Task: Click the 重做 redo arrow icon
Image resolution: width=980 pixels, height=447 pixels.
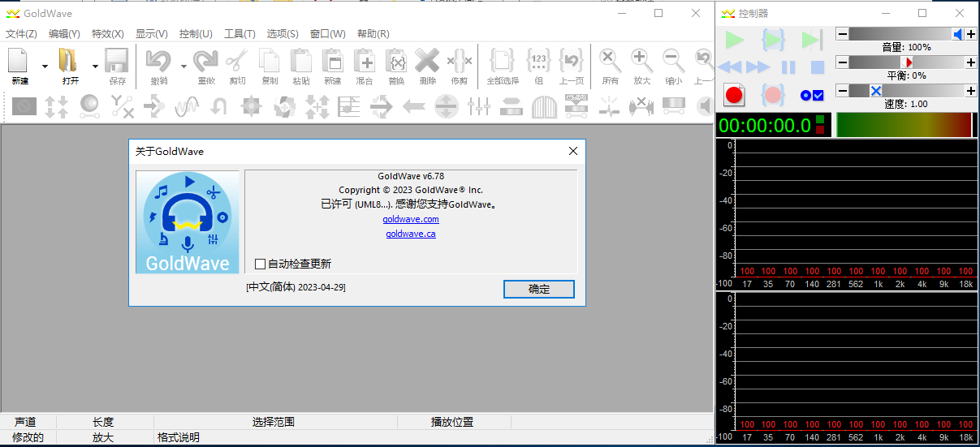Action: click(205, 62)
